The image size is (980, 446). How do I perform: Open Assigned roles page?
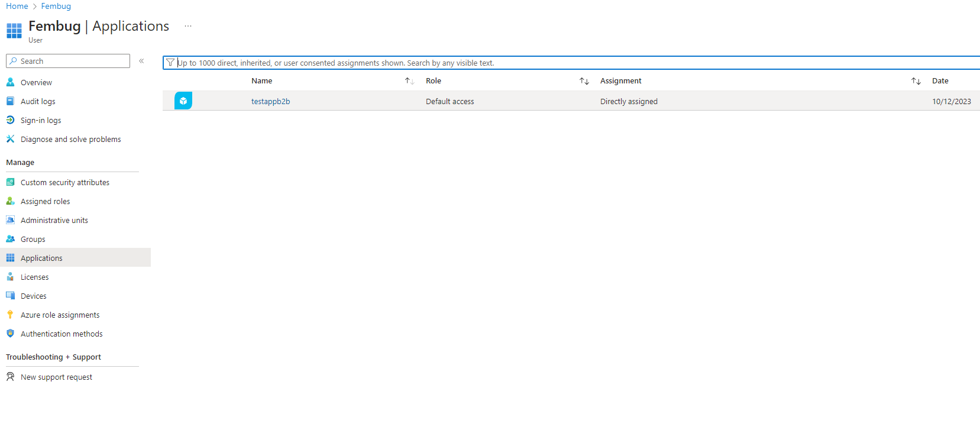[45, 202]
